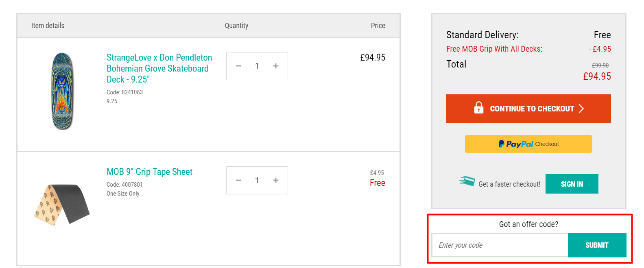The height and width of the screenshot is (268, 644).
Task: Increase the MOB Grip Tape quantity
Action: [275, 180]
